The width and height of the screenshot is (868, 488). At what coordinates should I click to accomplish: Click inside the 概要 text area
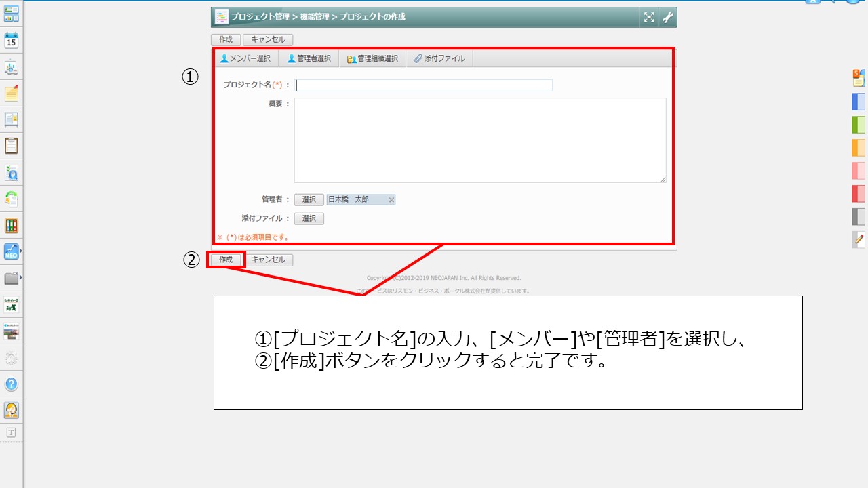pos(480,140)
